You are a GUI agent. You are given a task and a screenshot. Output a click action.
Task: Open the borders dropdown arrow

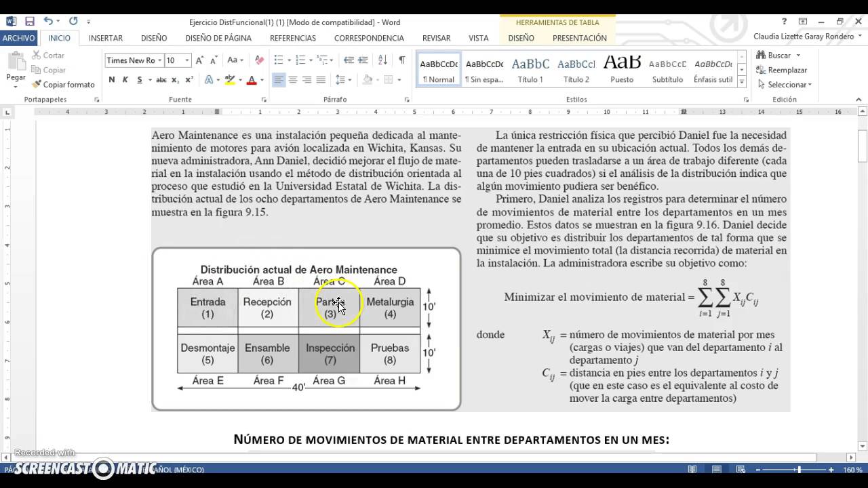coord(399,80)
